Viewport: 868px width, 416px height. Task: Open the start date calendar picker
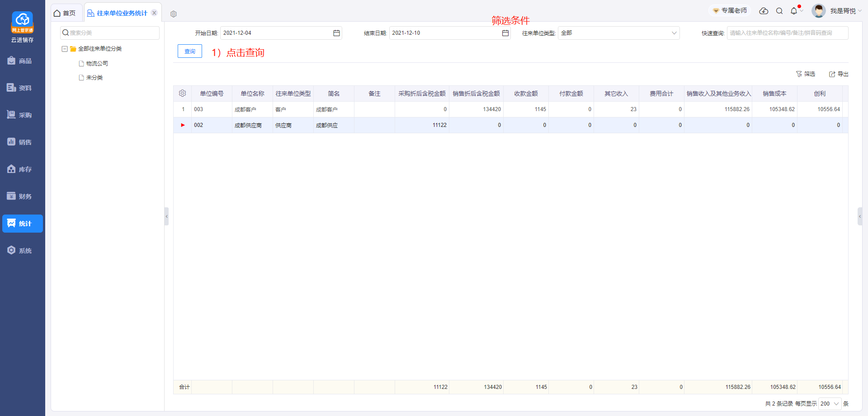(336, 33)
